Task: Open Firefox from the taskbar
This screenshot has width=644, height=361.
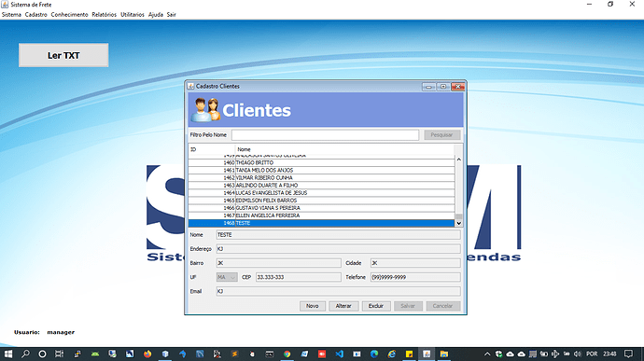Action: pos(147,354)
